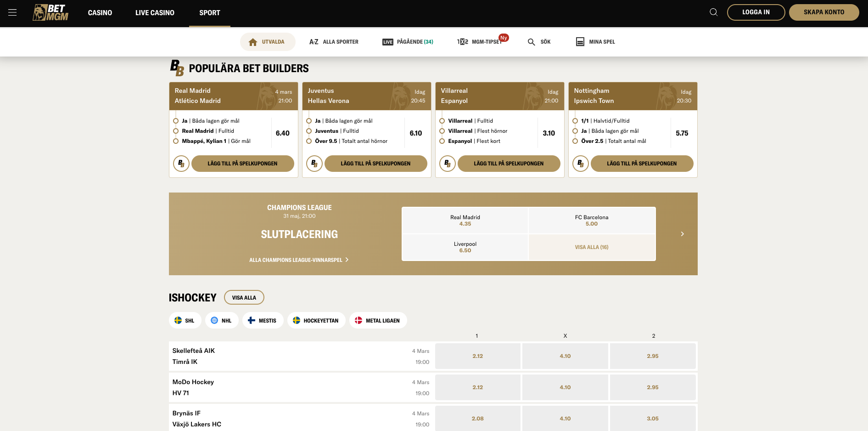Viewport: 868px width, 431px height.
Task: Select 'Real Madrid | Fulltid' option
Action: click(x=208, y=131)
